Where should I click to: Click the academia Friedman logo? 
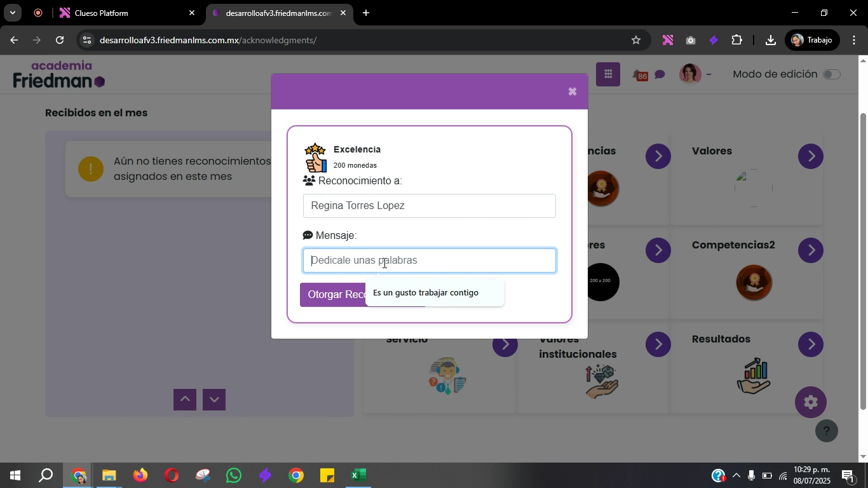tap(58, 74)
